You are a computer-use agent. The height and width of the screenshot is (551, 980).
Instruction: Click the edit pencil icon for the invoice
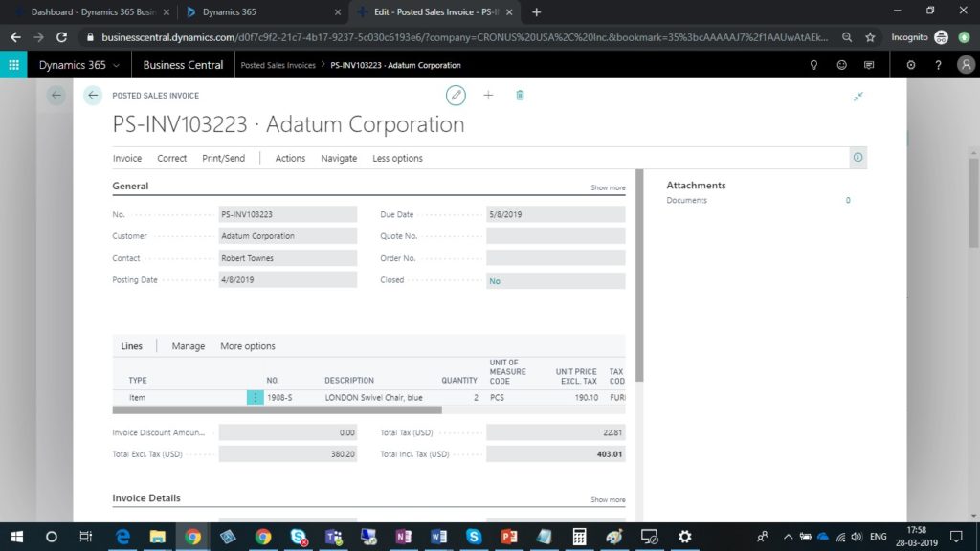456,96
